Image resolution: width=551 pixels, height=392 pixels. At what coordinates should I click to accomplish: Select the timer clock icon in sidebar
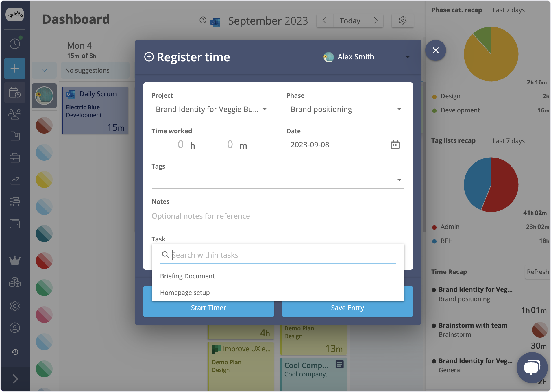click(14, 43)
